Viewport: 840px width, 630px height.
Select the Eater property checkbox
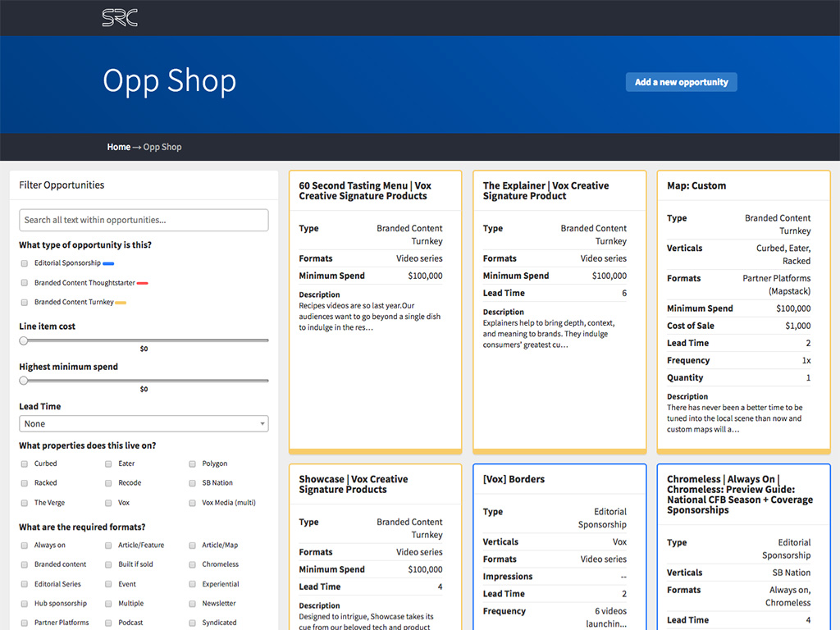(108, 464)
